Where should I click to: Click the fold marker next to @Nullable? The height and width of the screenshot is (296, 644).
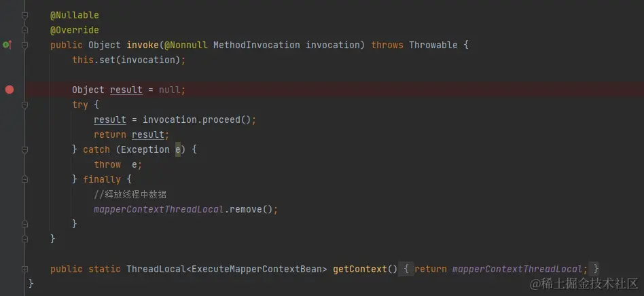[24, 15]
